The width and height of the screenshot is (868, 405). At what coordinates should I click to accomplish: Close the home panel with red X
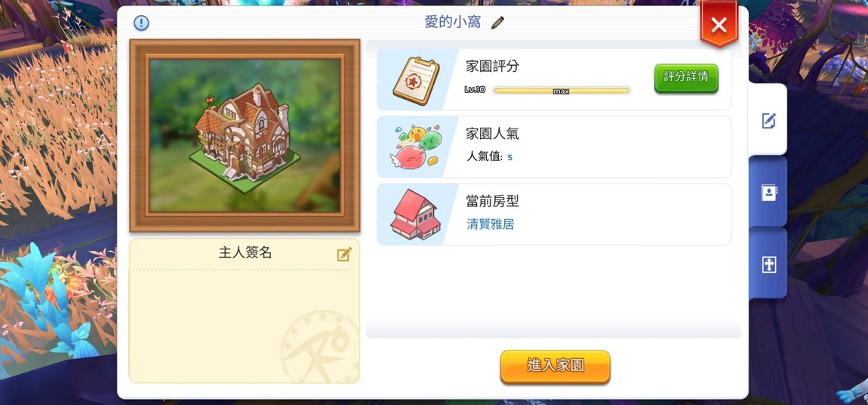719,24
